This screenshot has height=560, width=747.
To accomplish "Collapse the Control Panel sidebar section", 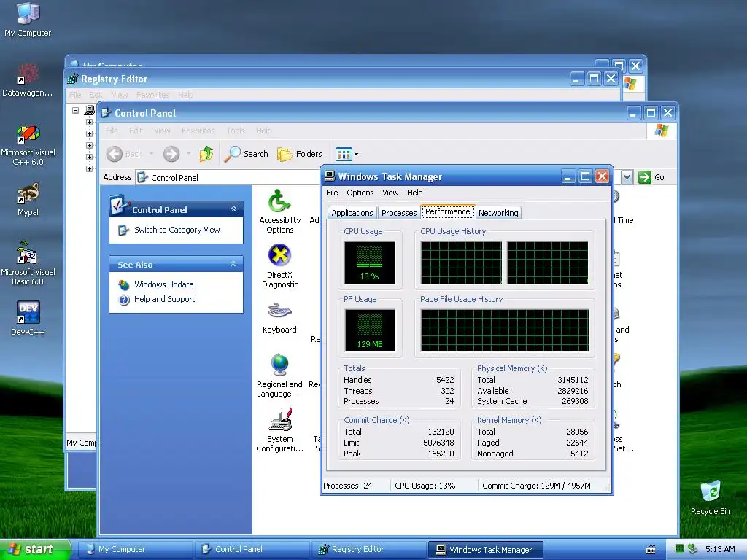I will [233, 209].
